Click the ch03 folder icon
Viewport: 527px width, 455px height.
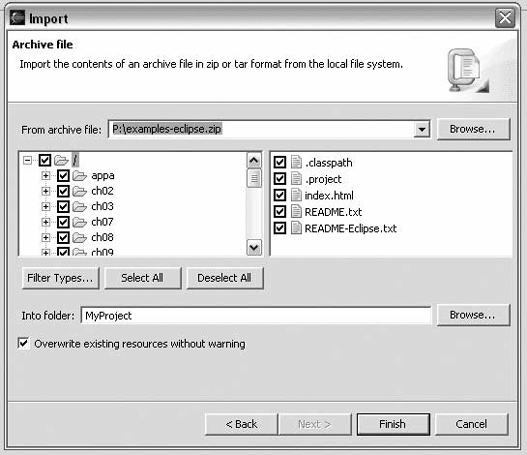[x=80, y=206]
